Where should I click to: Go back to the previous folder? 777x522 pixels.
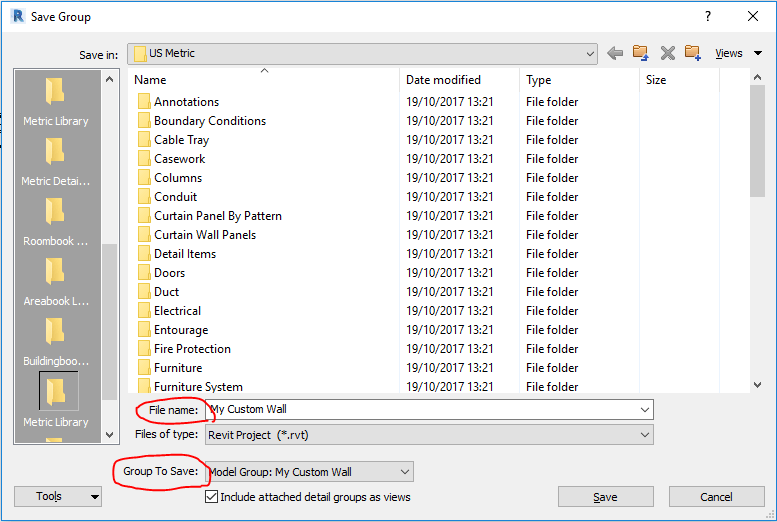click(615, 53)
